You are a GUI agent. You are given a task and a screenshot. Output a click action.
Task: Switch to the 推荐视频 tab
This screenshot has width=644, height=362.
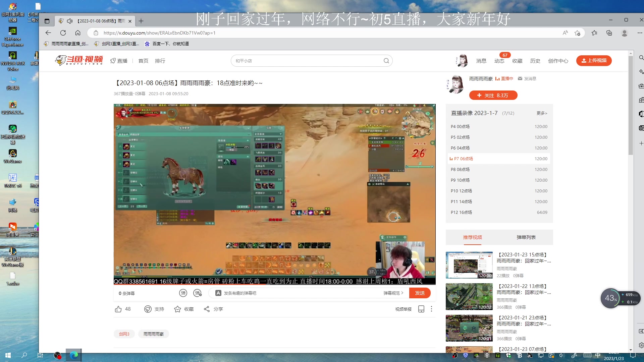tap(472, 237)
